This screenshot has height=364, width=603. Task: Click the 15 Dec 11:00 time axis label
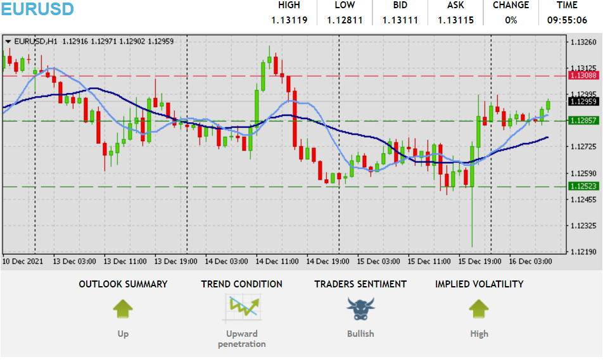[429, 261]
